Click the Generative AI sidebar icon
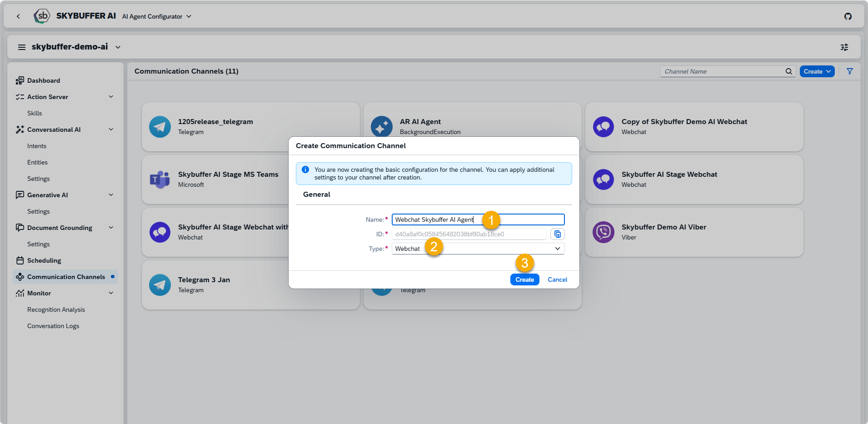Image resolution: width=868 pixels, height=424 pixels. click(x=20, y=195)
